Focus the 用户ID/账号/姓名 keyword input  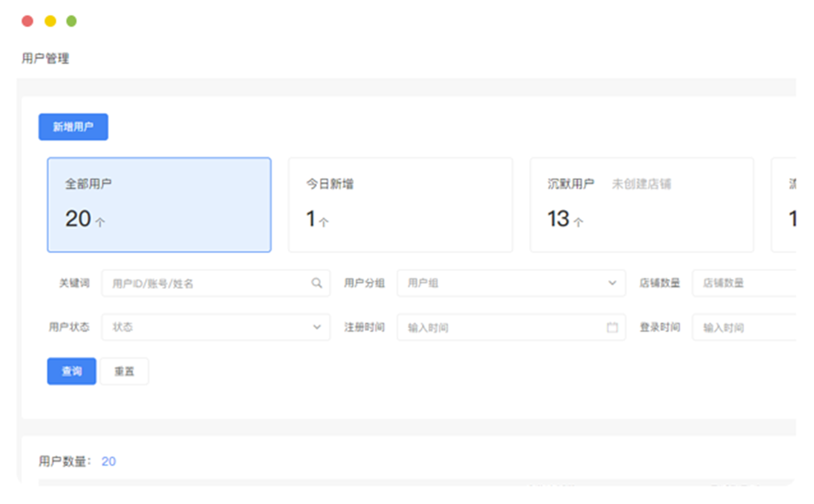pos(207,283)
